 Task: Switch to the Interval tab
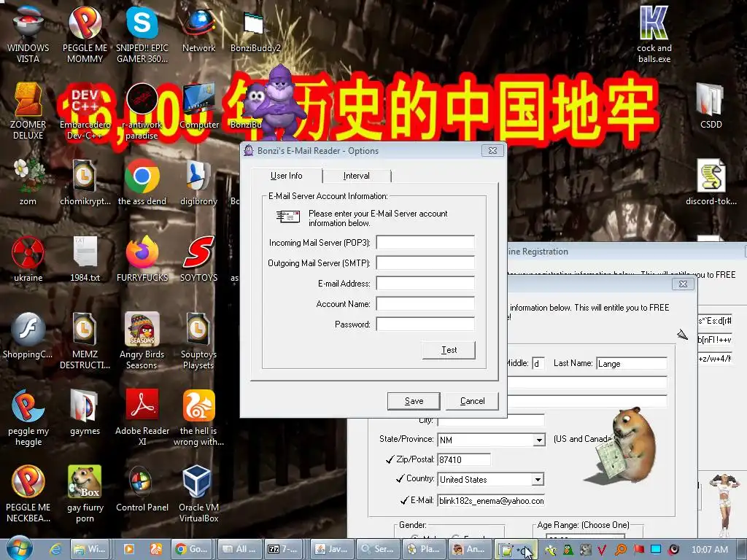tap(356, 176)
